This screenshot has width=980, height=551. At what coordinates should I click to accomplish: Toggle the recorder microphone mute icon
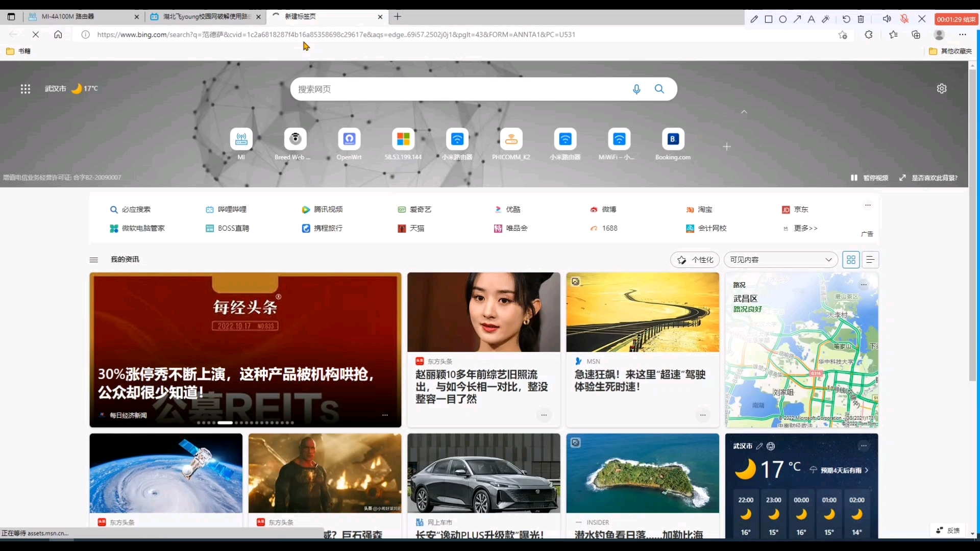(904, 19)
